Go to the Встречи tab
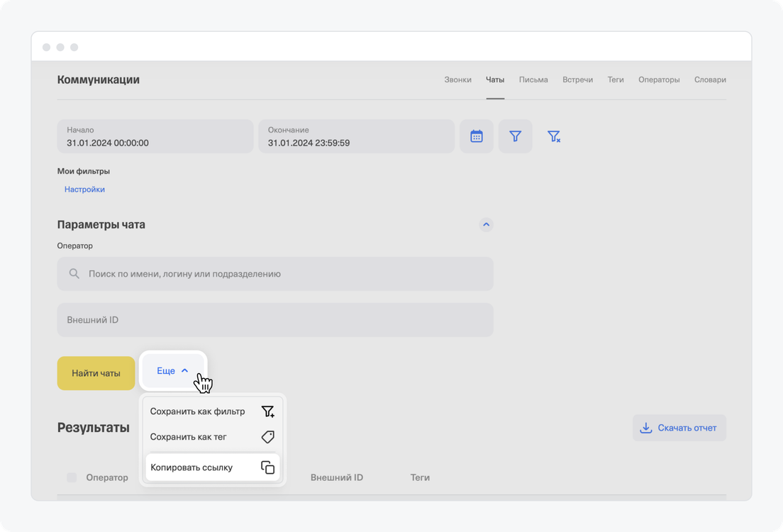783x532 pixels. pos(578,79)
